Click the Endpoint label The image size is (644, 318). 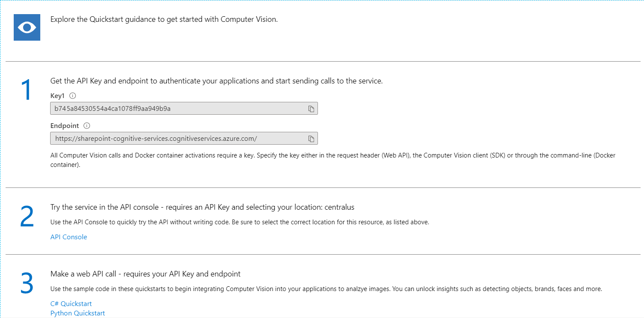65,126
